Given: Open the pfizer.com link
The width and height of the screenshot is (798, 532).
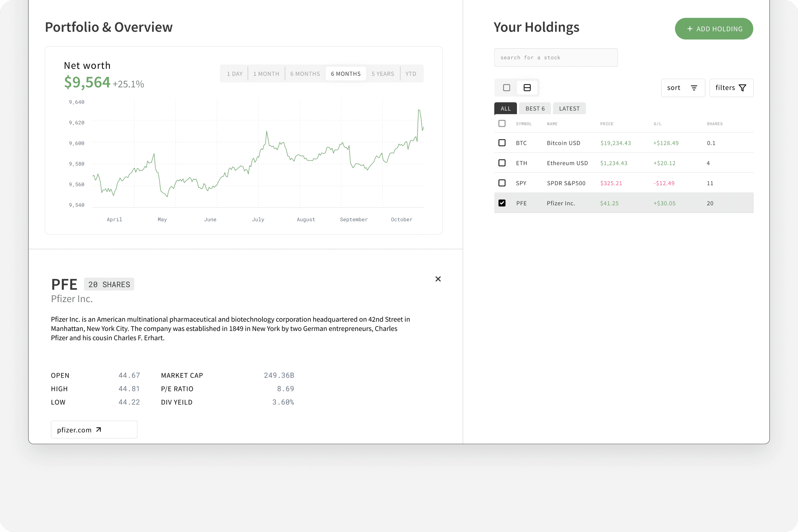Looking at the screenshot, I should (x=94, y=430).
